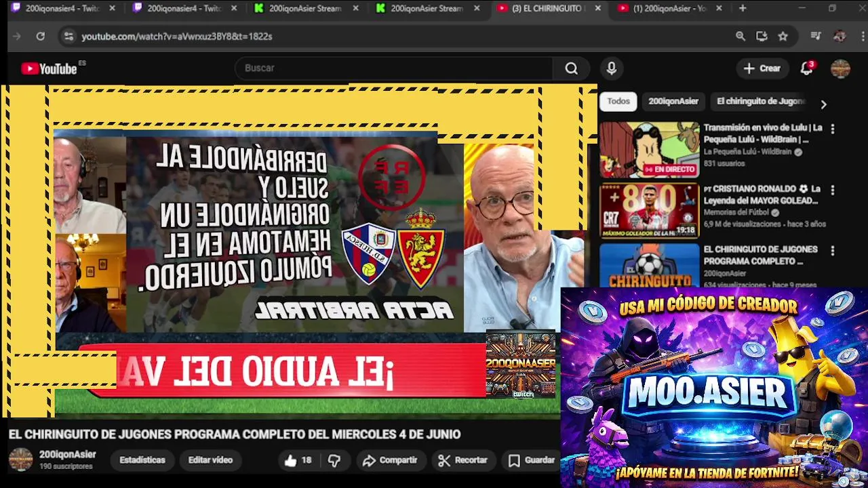Dislike the video with thumbs down

(334, 460)
